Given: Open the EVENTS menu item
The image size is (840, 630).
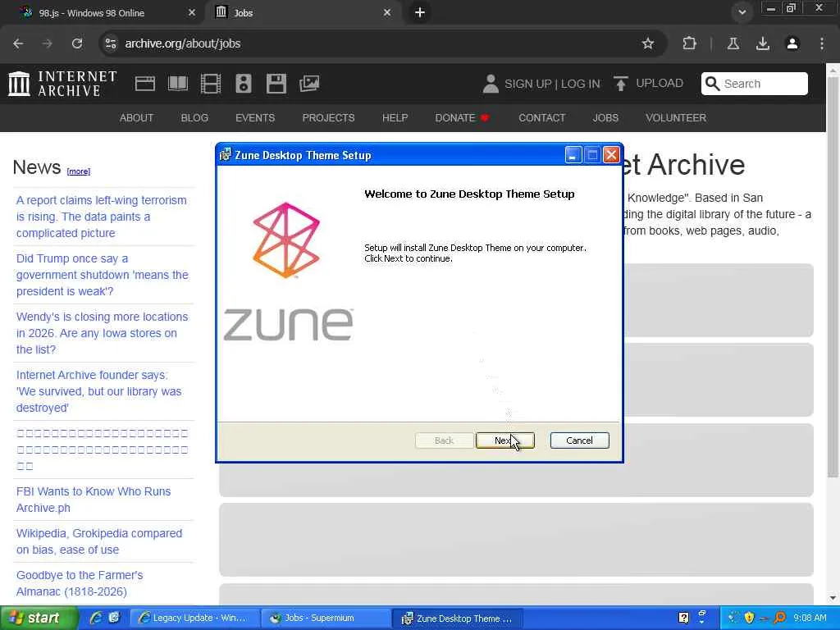Looking at the screenshot, I should pos(255,118).
